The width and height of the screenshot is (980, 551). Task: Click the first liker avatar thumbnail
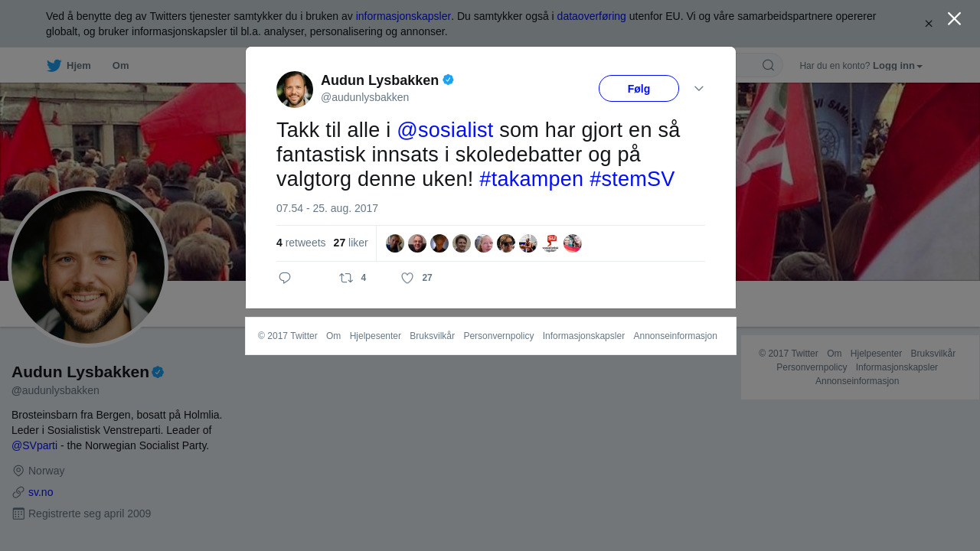point(395,243)
